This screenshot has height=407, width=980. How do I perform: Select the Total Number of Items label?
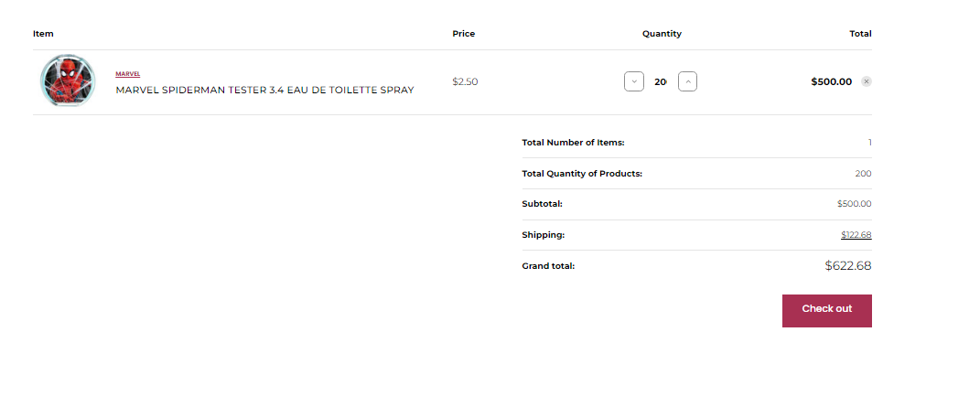point(573,143)
